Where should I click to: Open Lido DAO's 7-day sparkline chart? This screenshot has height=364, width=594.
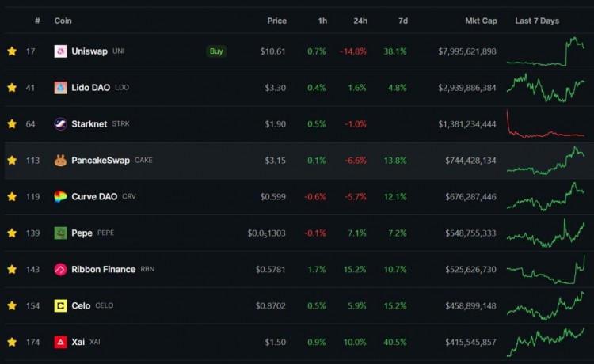[x=546, y=87]
